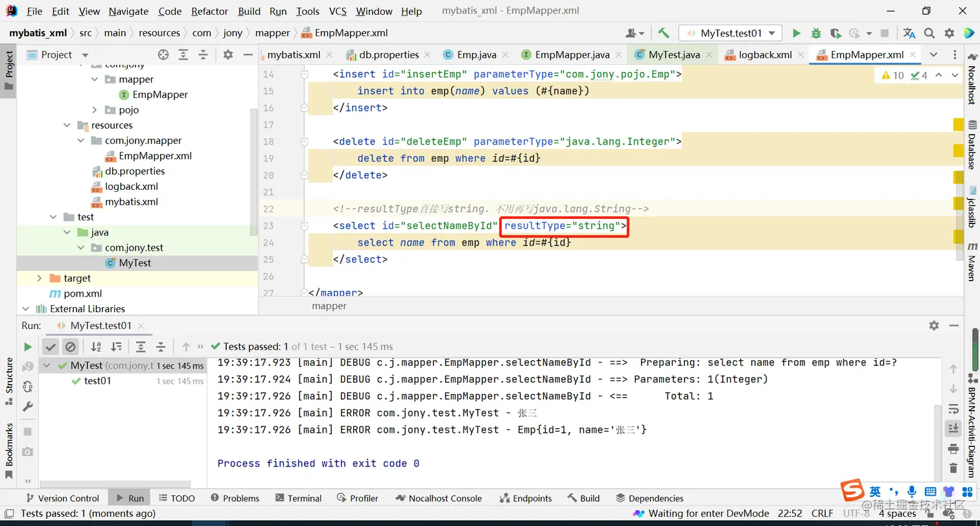Expand all test results in the Run panel

(141, 347)
